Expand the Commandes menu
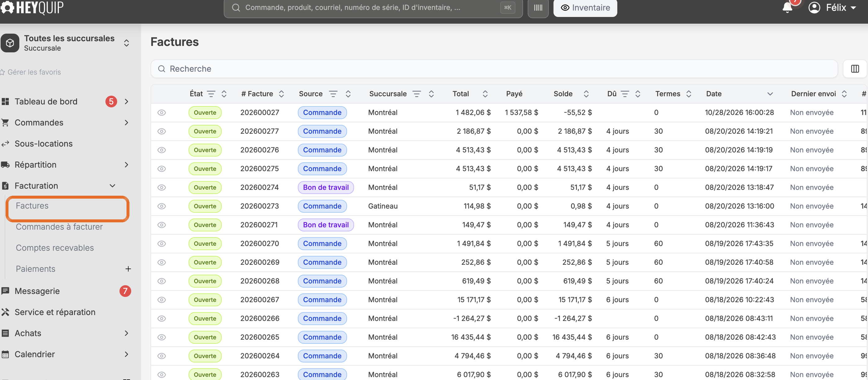The height and width of the screenshot is (380, 868). [126, 123]
